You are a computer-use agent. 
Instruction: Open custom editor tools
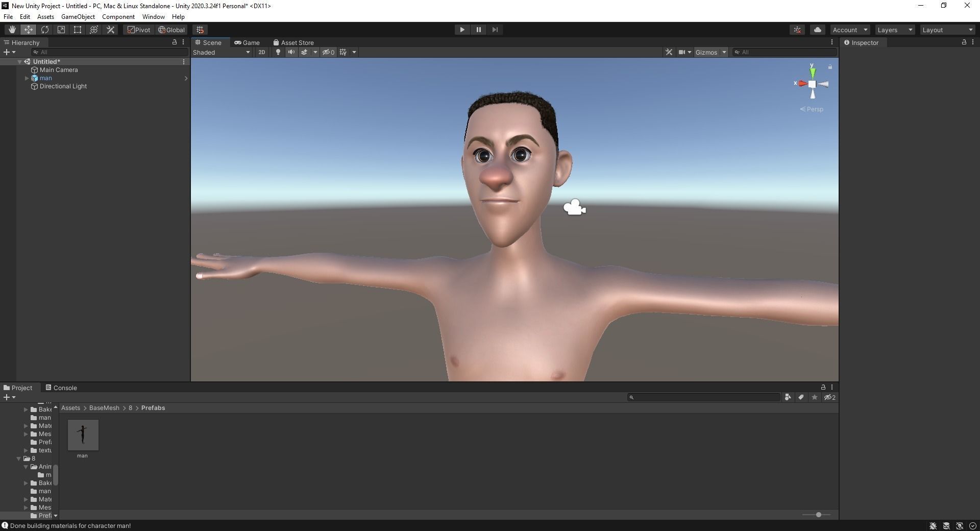pyautogui.click(x=110, y=30)
